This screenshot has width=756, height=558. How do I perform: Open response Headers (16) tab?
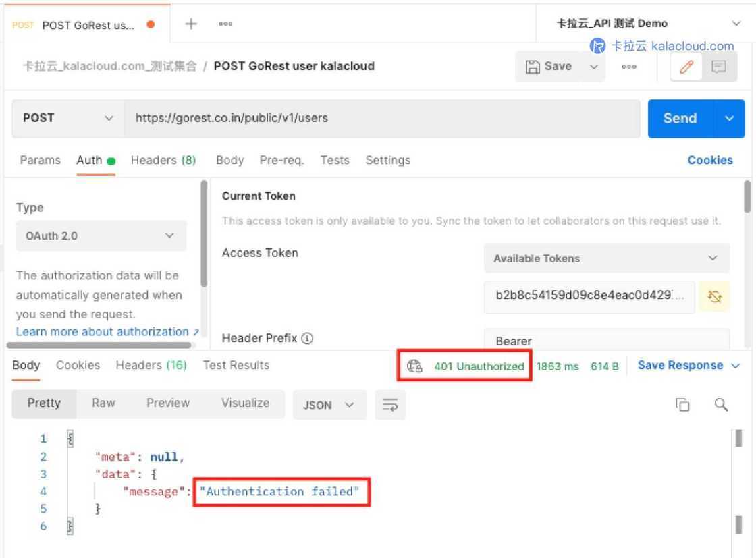[x=151, y=365]
